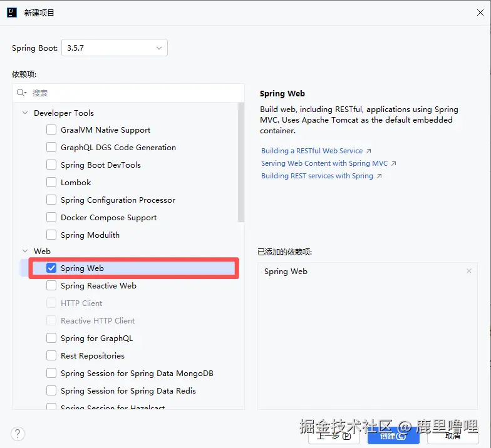
Task: Close the 新建项目 dialog
Action: (x=480, y=13)
